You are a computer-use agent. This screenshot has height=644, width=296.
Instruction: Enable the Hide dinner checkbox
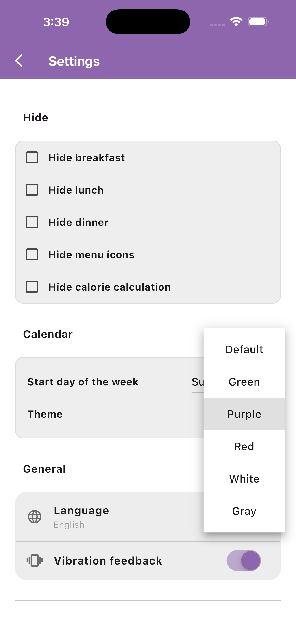(32, 222)
